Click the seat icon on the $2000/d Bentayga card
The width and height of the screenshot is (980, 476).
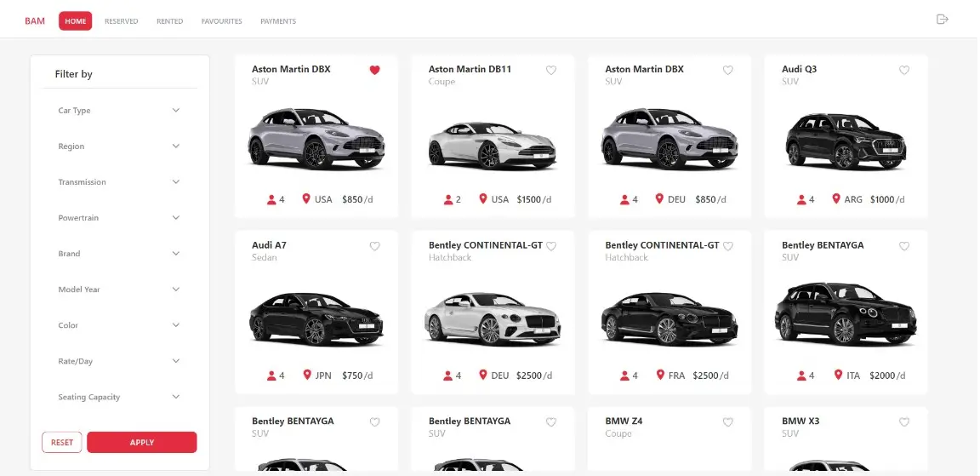tap(801, 376)
